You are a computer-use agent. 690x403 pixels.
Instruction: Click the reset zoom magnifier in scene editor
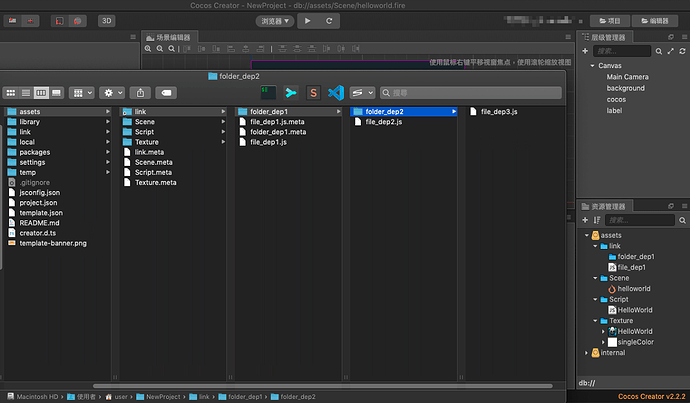click(172, 48)
